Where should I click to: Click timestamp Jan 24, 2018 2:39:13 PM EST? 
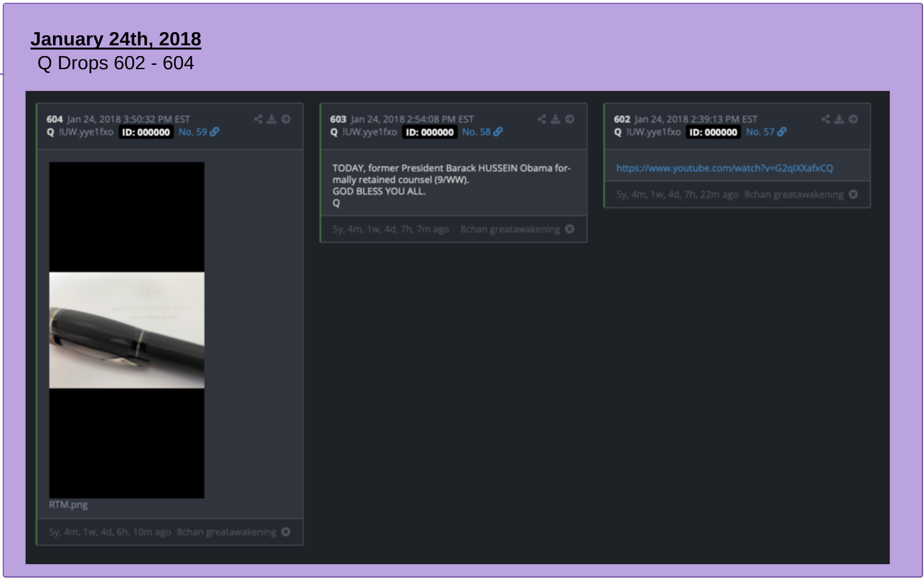pyautogui.click(x=696, y=119)
